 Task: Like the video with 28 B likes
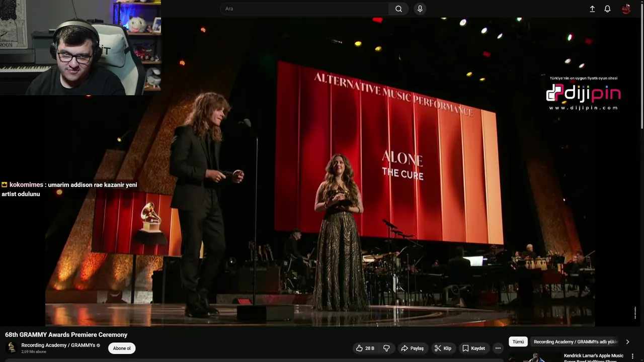tap(365, 348)
